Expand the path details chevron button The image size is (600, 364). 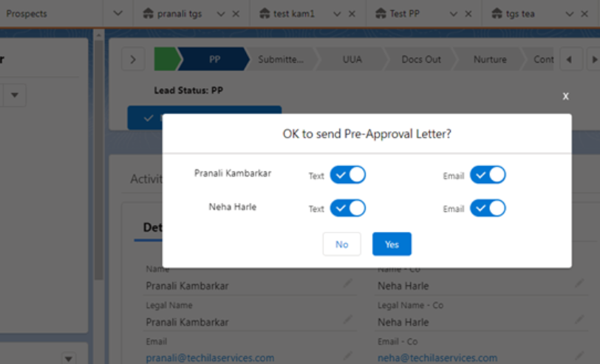click(133, 59)
